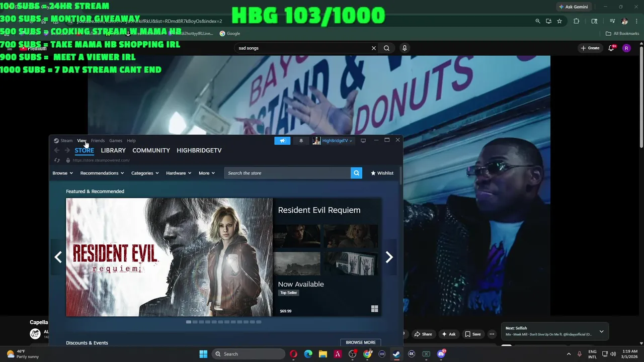Open YouTube account avatar R
This screenshot has width=644, height=362.
(x=626, y=48)
